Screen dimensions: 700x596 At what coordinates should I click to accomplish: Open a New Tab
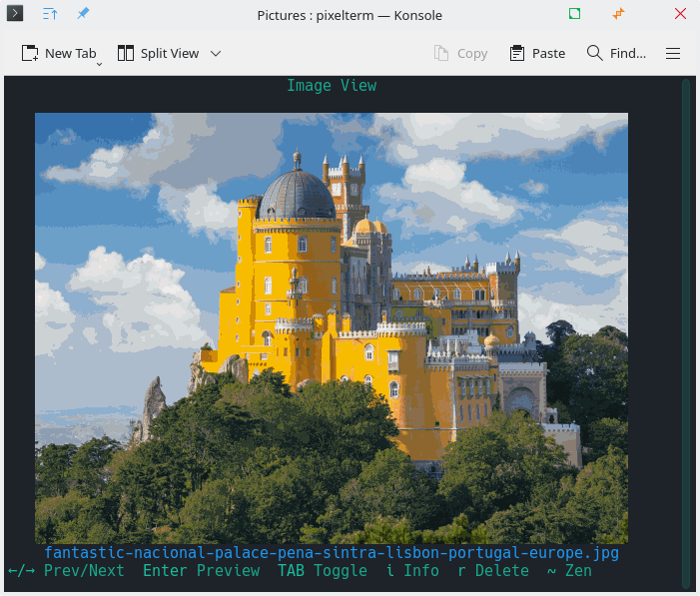(59, 54)
